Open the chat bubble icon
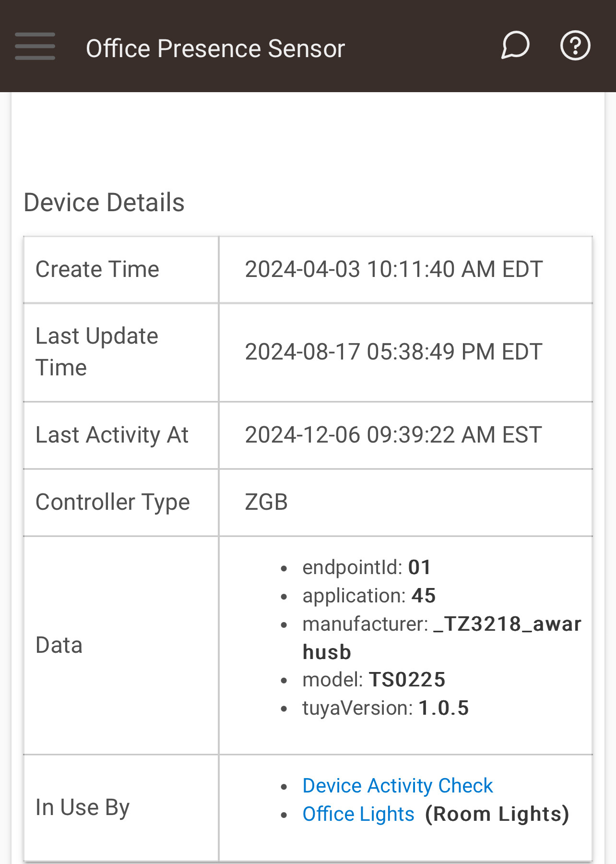The image size is (616, 864). (x=515, y=46)
